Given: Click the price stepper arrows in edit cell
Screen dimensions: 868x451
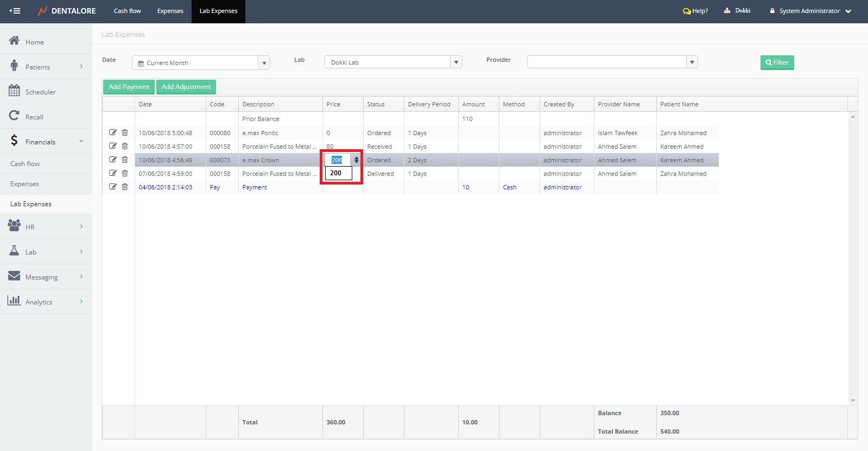Looking at the screenshot, I should point(356,160).
